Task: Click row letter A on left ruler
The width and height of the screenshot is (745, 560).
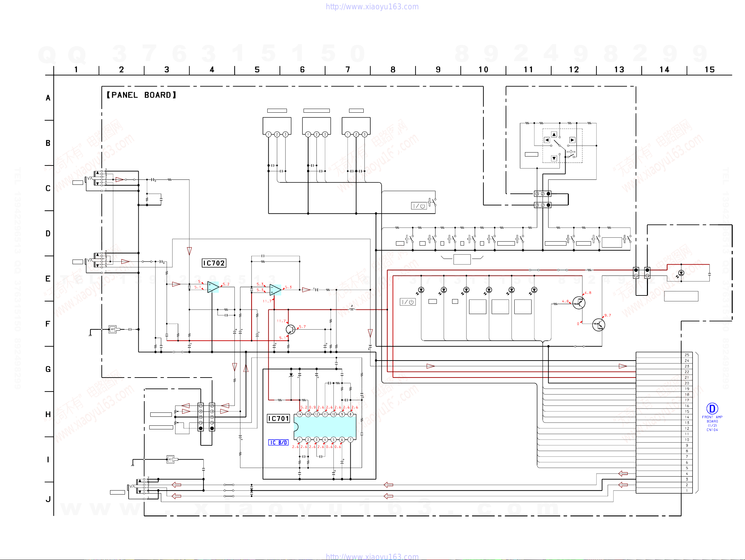Action: [x=48, y=98]
